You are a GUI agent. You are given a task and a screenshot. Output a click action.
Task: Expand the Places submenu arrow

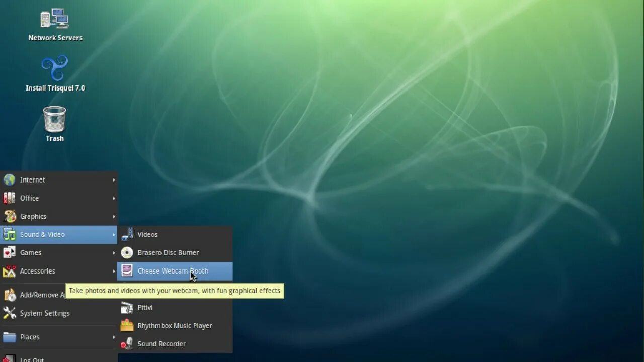coord(114,337)
